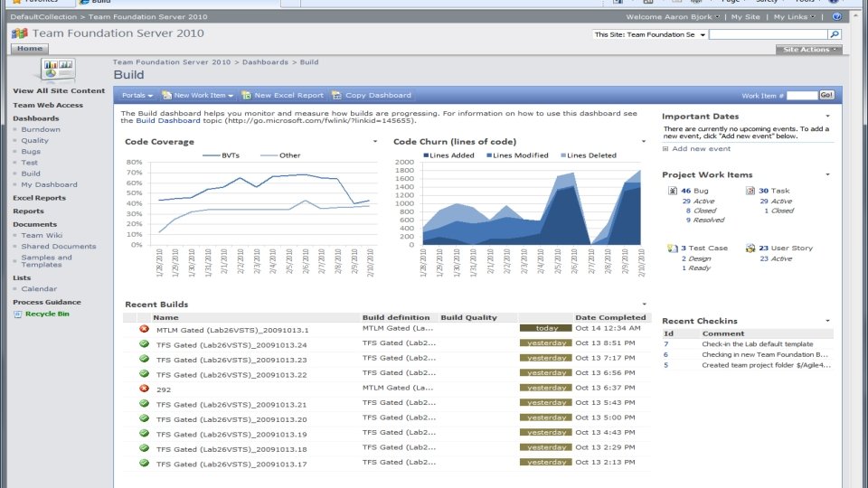Click success icon for build 20091013.18
Screen dimensions: 868x488
(145, 449)
